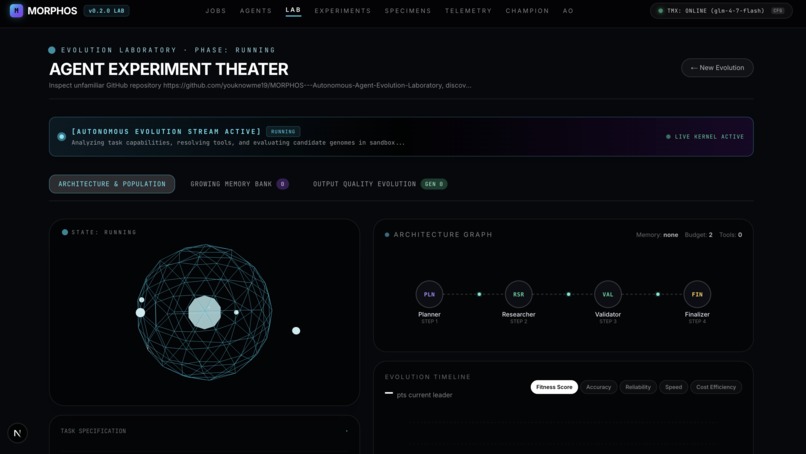Screen dimensions: 806x454
Task: Select the VAL Validator node
Action: click(x=608, y=294)
